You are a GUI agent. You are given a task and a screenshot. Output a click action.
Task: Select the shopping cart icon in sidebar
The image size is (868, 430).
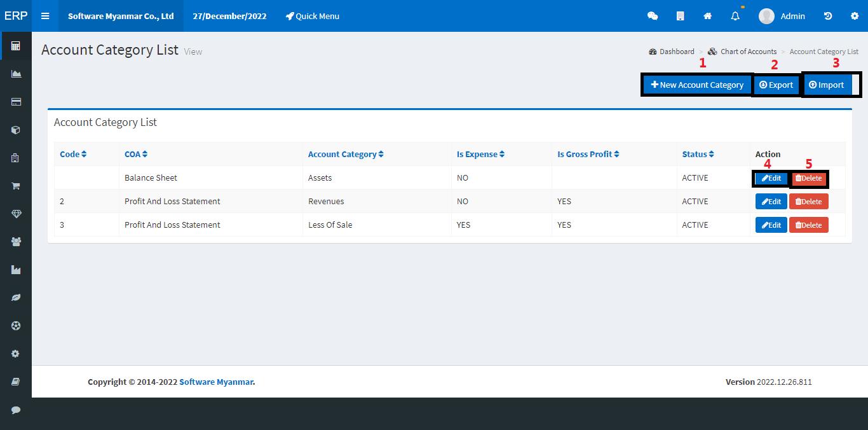tap(16, 186)
